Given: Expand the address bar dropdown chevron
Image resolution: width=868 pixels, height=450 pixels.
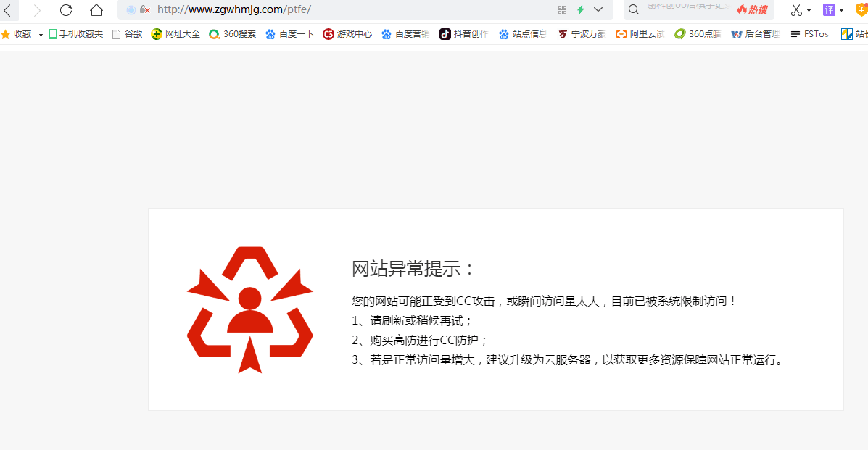Looking at the screenshot, I should click(598, 9).
